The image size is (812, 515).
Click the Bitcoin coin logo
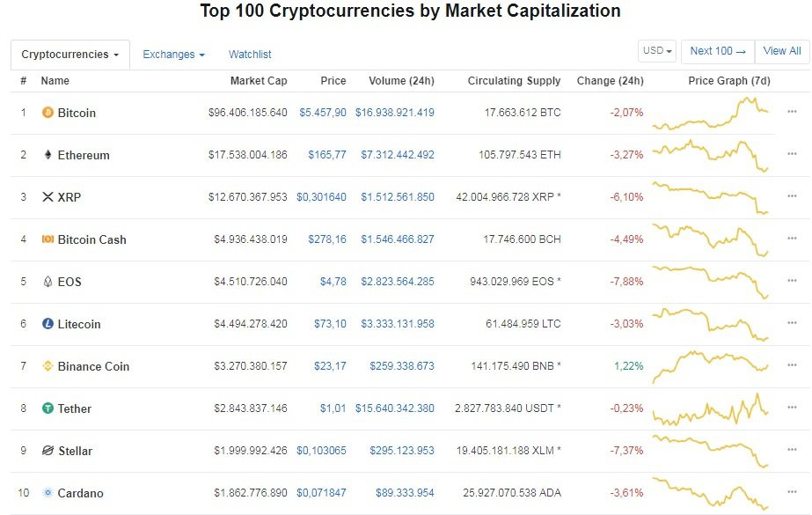(48, 114)
